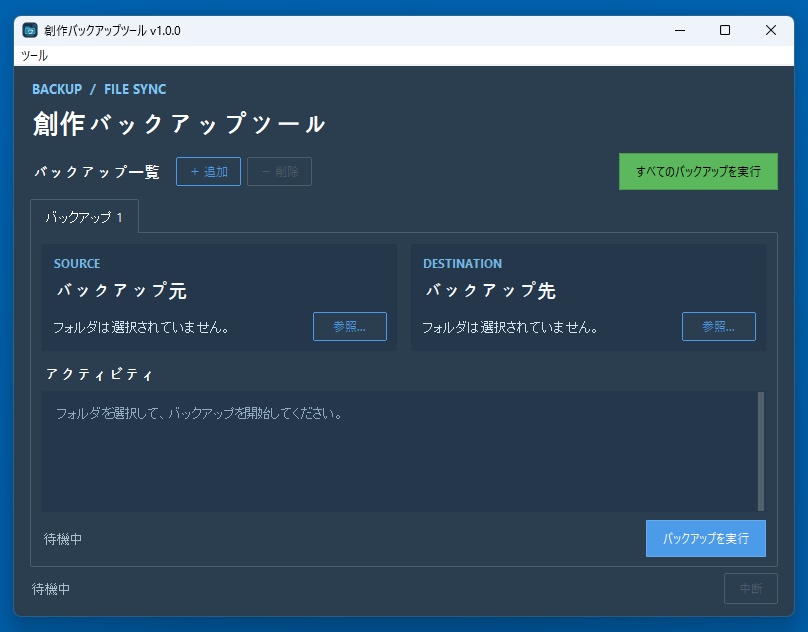Click the title 創作バックアップツール heading

point(179,124)
